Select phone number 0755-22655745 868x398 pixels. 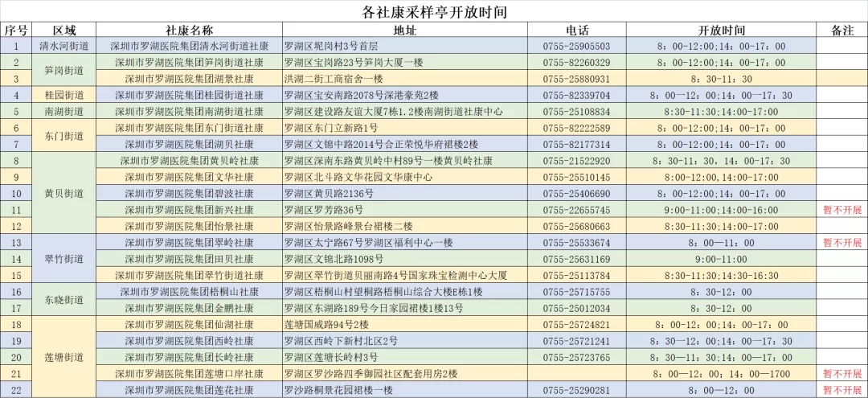point(577,211)
